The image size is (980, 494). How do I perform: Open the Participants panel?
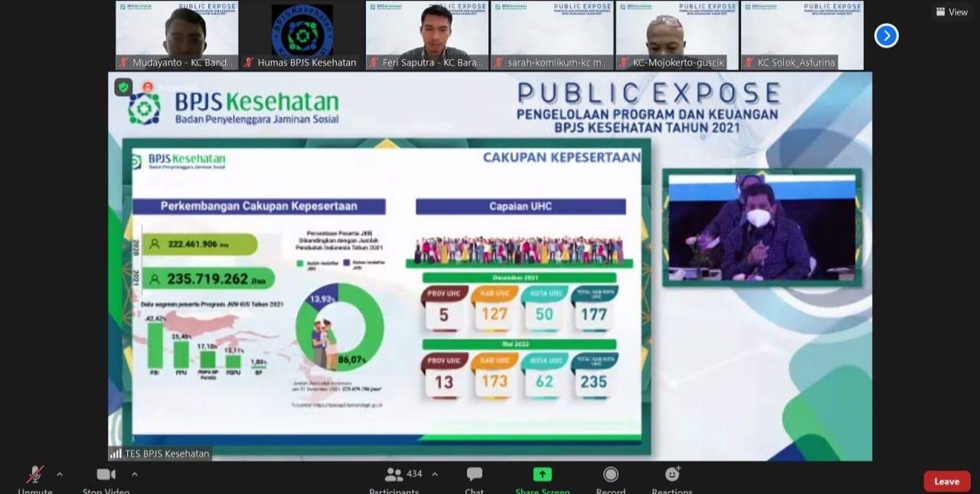(x=394, y=478)
